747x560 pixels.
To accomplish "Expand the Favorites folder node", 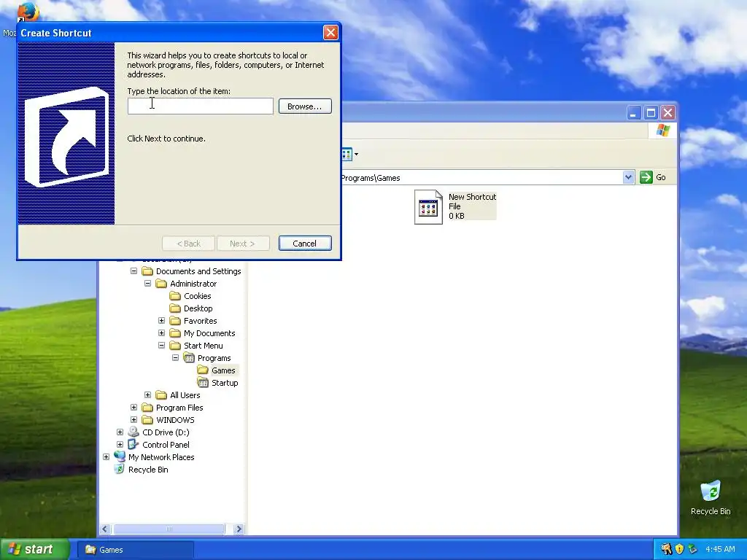I will tap(161, 321).
